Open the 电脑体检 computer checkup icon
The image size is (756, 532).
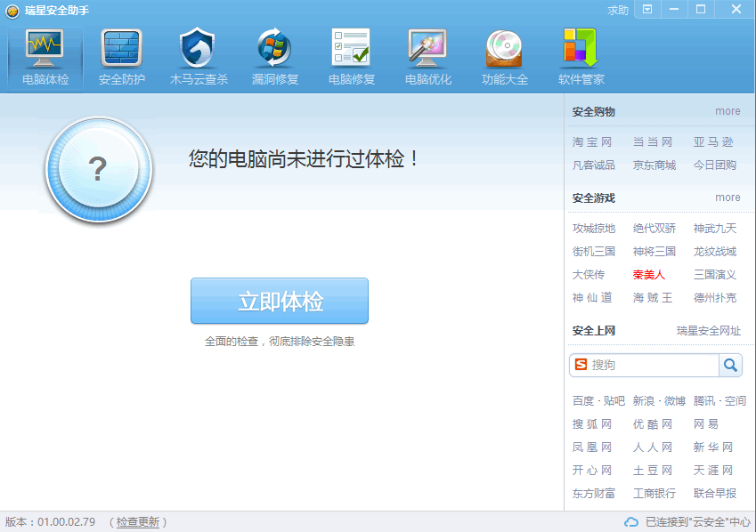tap(45, 48)
